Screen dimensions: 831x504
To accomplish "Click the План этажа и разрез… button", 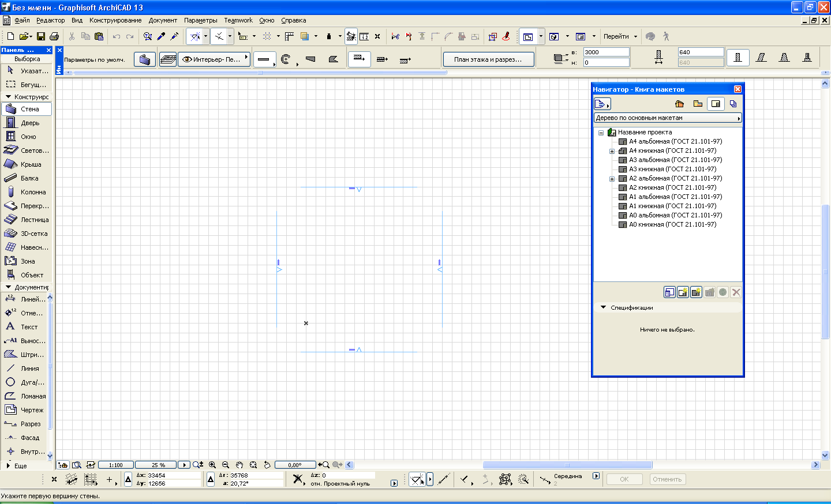I will [488, 59].
